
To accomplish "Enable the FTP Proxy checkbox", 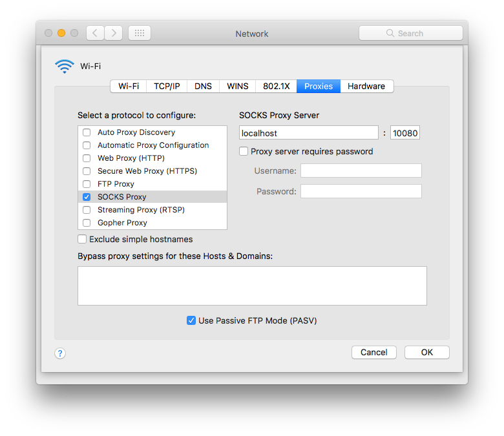I will point(87,184).
